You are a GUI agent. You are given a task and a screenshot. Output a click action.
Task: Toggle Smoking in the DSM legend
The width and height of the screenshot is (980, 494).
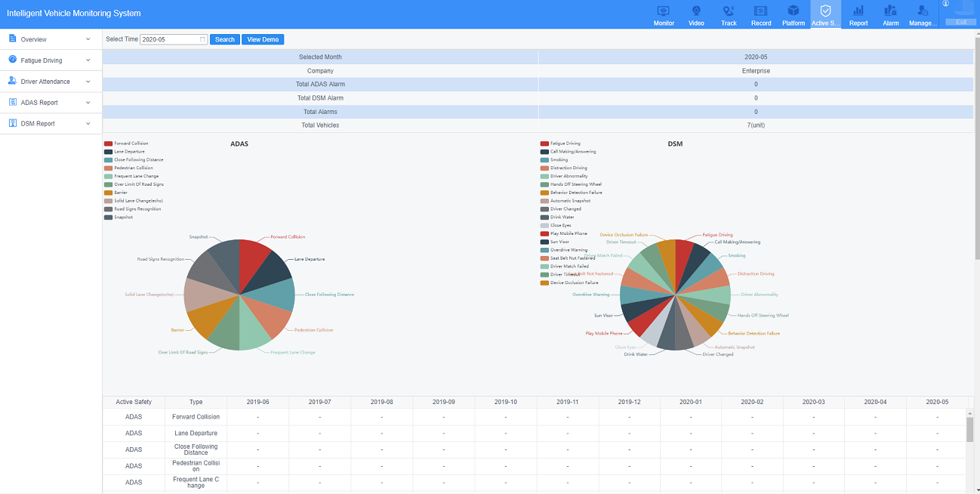(x=554, y=160)
